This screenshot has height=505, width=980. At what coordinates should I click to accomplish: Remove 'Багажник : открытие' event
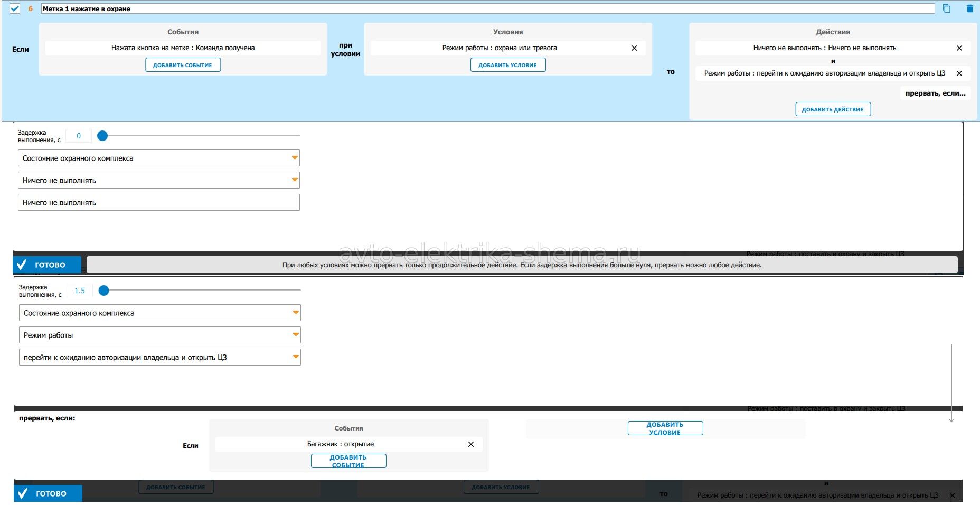471,444
